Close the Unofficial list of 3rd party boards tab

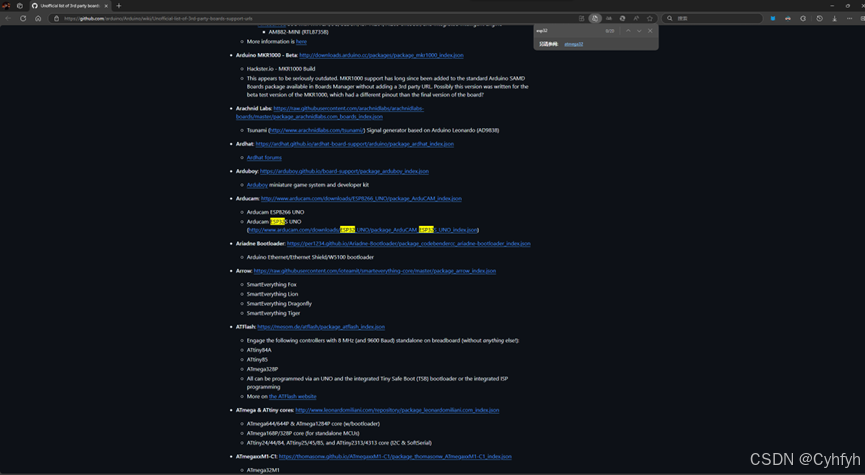pos(106,6)
